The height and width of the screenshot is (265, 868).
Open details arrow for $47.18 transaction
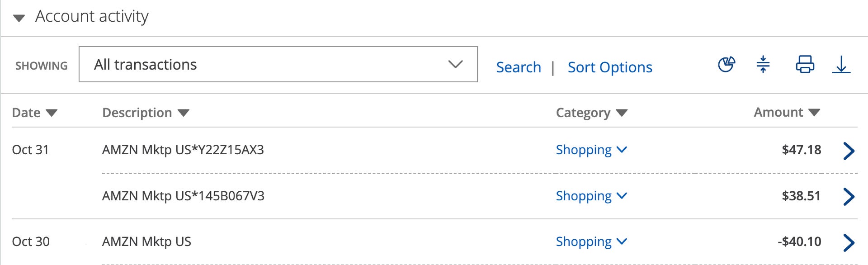click(x=849, y=151)
